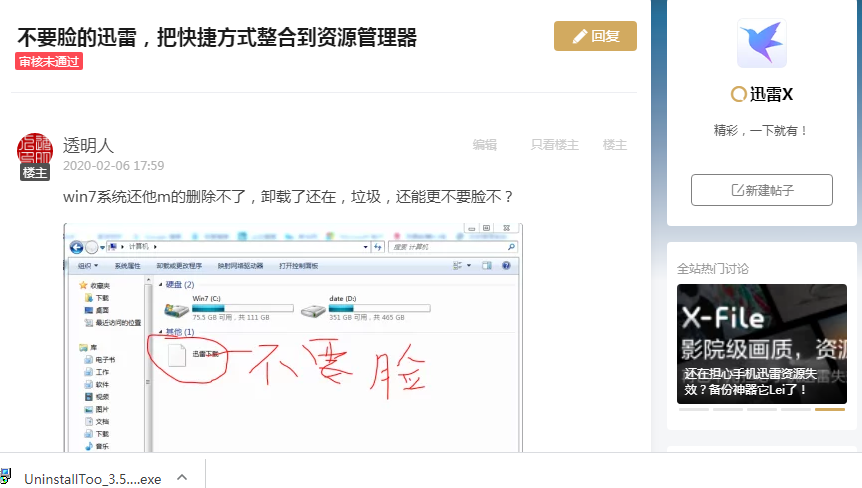Click the UninstallToo download file icon
862x488 pixels.
[x=6, y=479]
